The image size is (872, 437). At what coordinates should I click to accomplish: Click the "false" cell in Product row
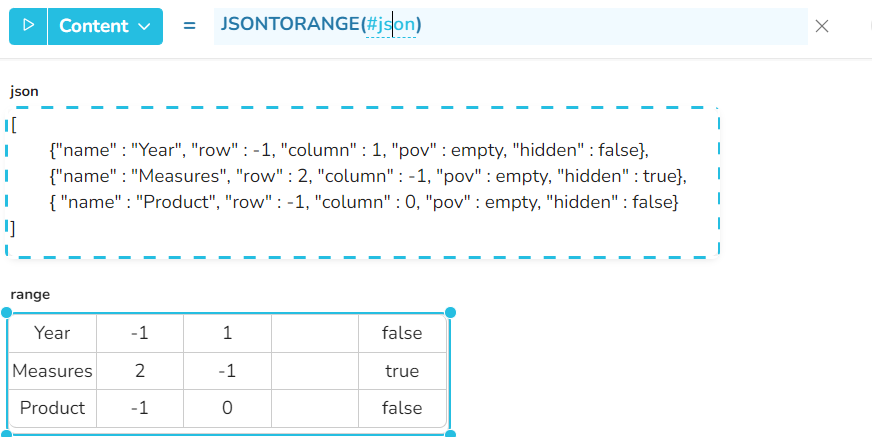(x=402, y=408)
